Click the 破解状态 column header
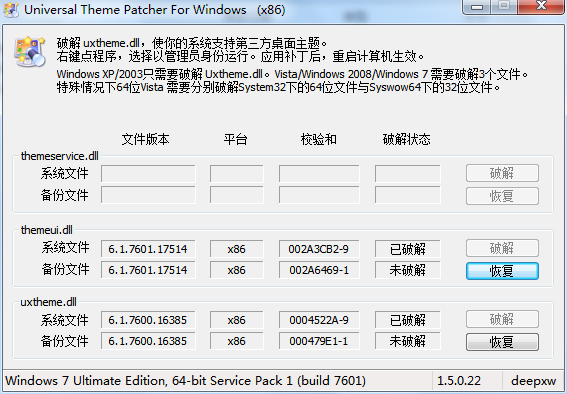The height and width of the screenshot is (394, 567). [x=406, y=139]
